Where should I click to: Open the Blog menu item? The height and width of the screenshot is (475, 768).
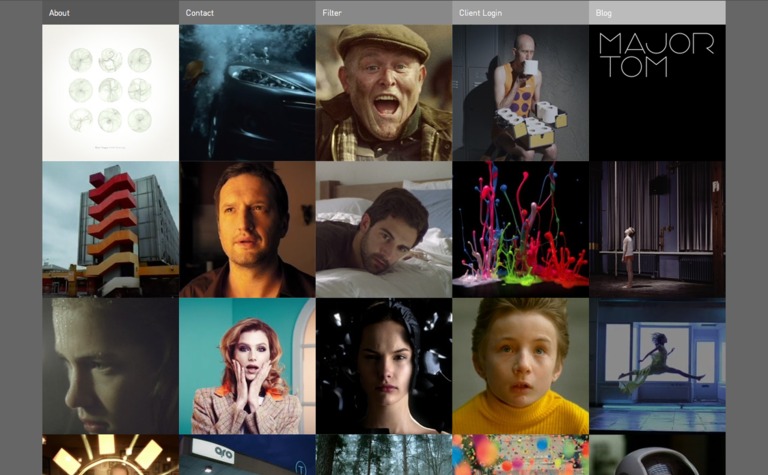coord(657,13)
